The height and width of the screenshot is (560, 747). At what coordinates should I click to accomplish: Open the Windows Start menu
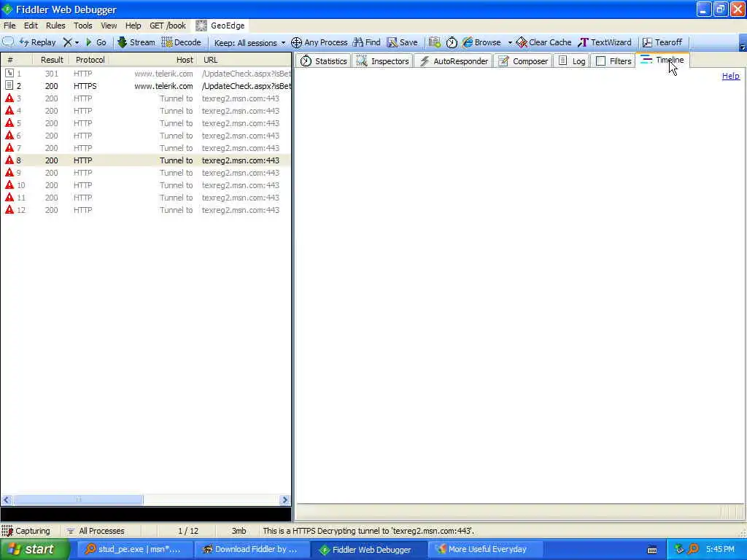tap(35, 550)
